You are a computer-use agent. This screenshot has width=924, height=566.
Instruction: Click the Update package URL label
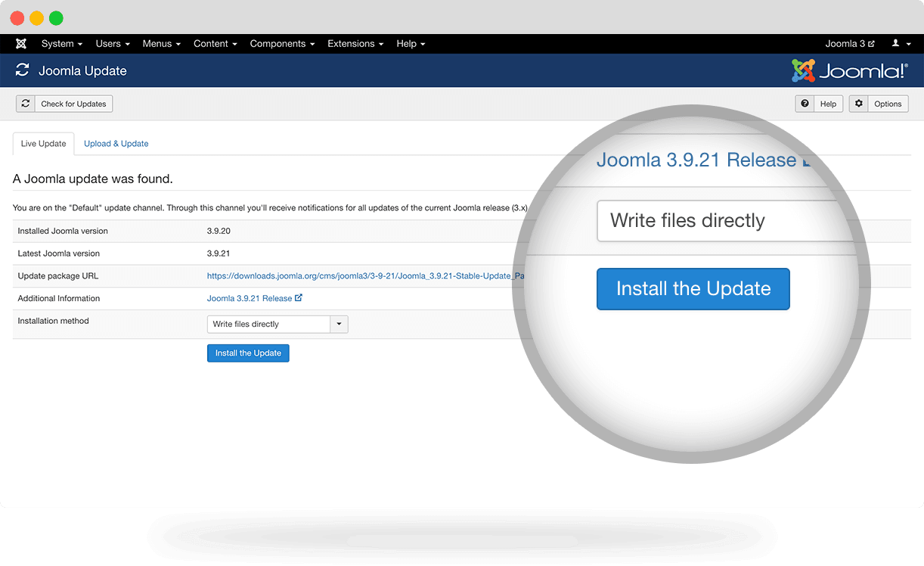[59, 276]
